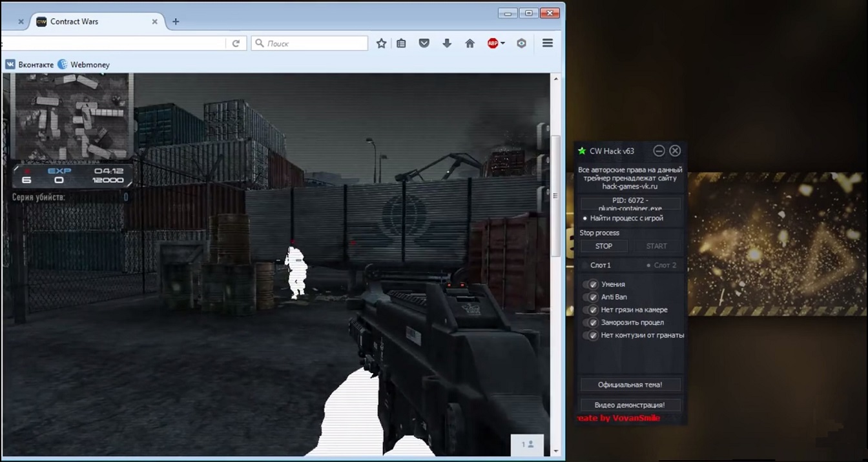Reload the page with refresh icon
868x462 pixels.
[236, 43]
